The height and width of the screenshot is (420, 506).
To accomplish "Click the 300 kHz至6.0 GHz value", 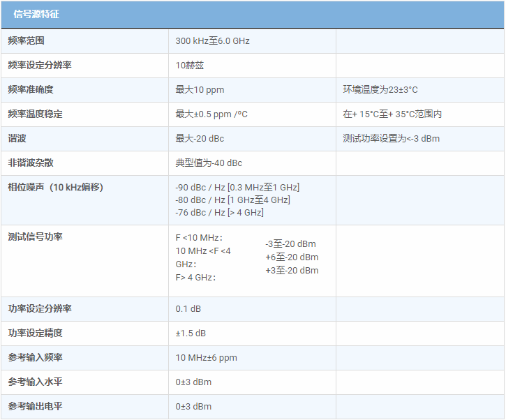I will click(212, 41).
